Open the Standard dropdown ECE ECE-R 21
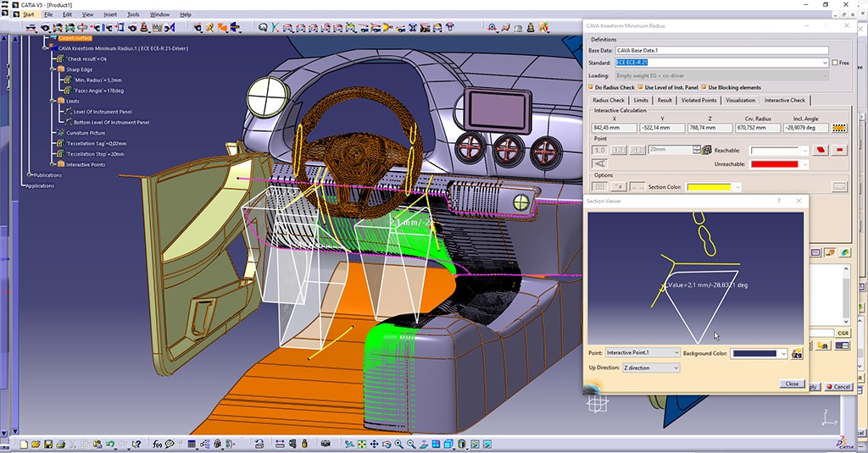868x453 pixels. pos(722,63)
